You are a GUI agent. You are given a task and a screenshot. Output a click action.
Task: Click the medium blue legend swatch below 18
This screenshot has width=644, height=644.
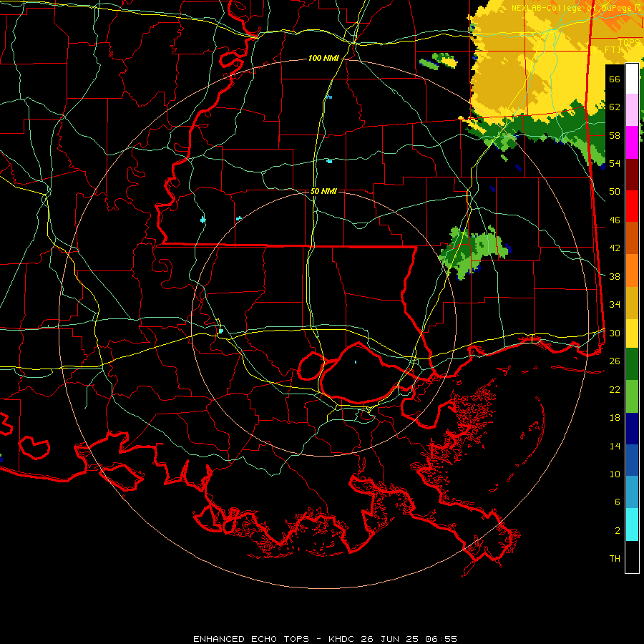tap(632, 460)
